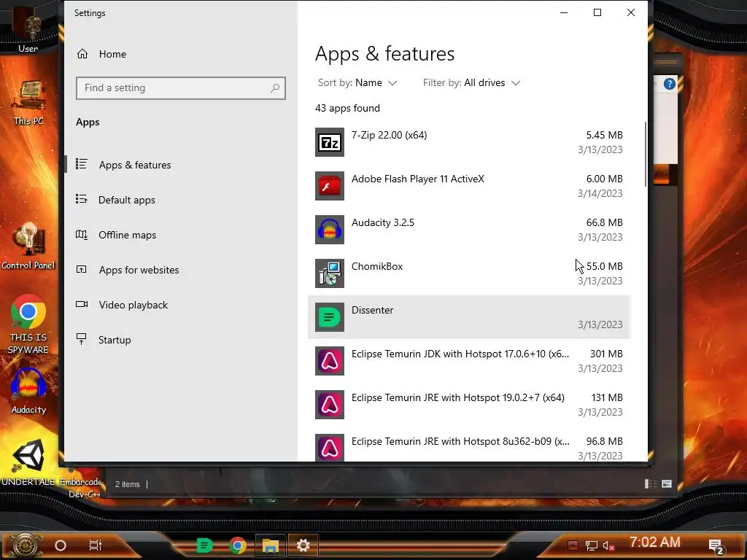747x560 pixels.
Task: Click the blue help icon in background window
Action: coord(670,85)
